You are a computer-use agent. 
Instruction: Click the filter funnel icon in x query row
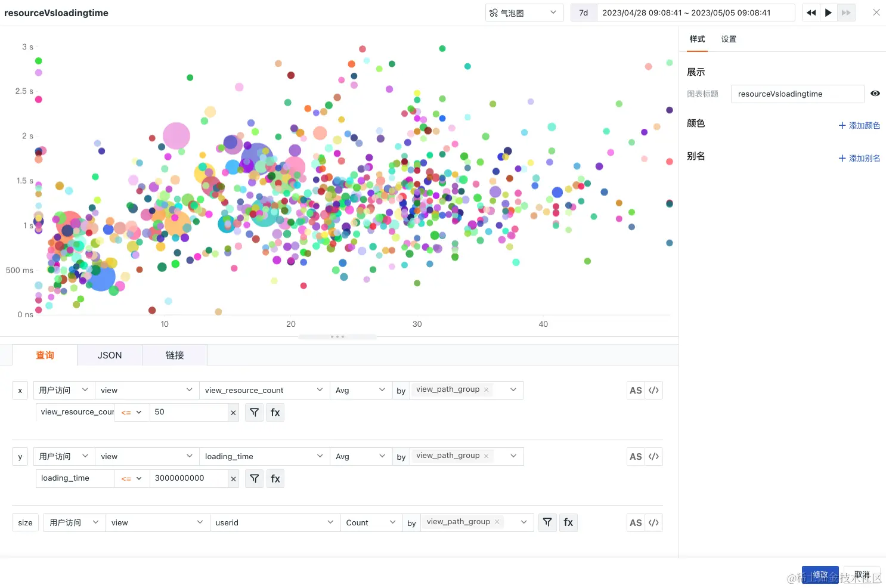pos(255,412)
